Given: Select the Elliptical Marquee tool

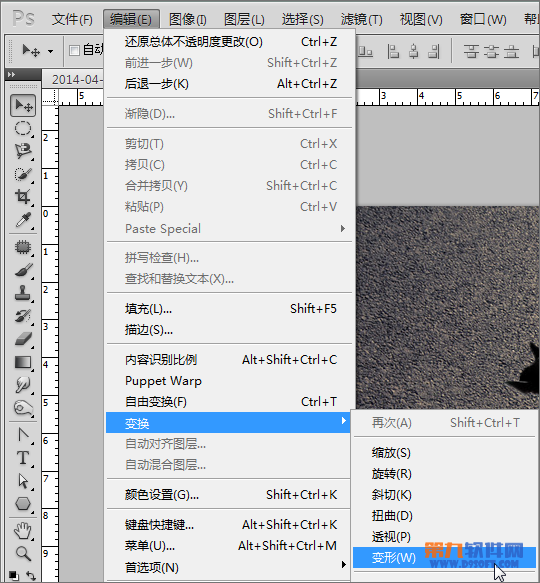Looking at the screenshot, I should click(23, 129).
